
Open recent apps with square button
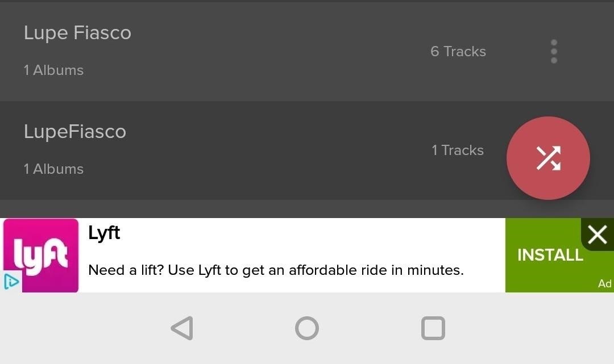click(x=433, y=328)
